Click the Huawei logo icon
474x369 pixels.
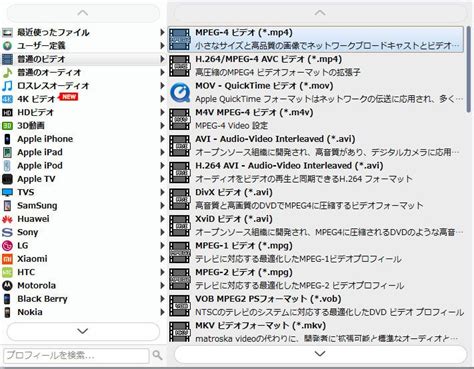click(7, 219)
